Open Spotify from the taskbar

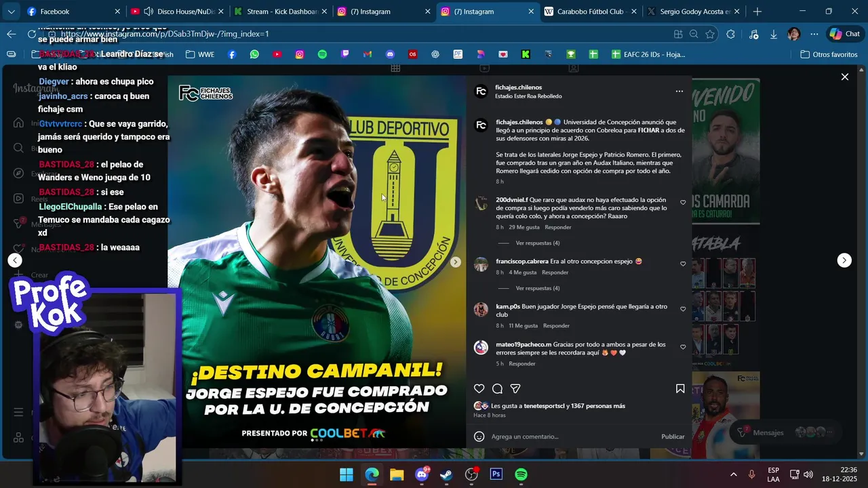coord(521,474)
